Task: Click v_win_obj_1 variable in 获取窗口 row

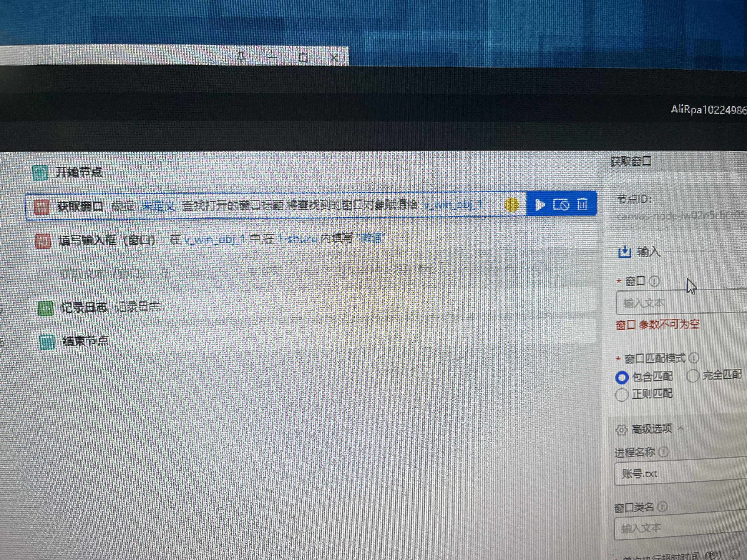Action: pos(453,204)
